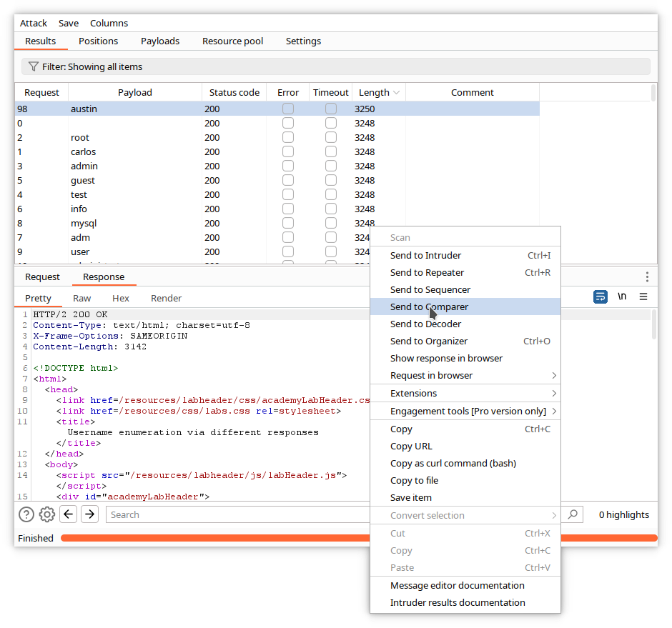Toggle word wrap icon in response viewer
Viewport: 672px width, 628px height.
click(x=601, y=296)
